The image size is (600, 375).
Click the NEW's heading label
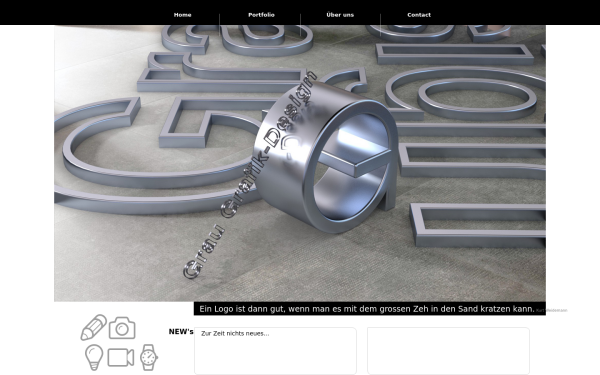[181, 332]
